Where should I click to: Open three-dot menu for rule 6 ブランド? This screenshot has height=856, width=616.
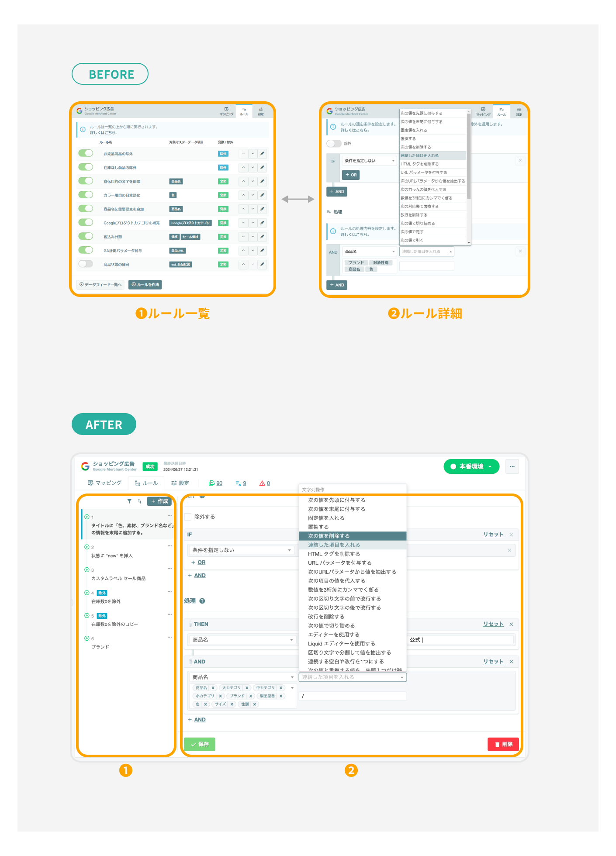click(x=170, y=637)
